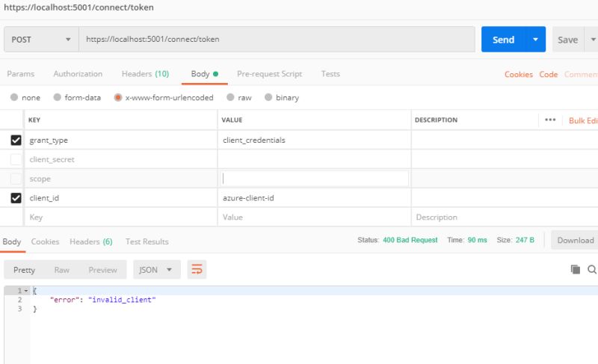Image resolution: width=598 pixels, height=364 pixels.
Task: Expand the Save button dropdown arrow
Action: click(592, 40)
